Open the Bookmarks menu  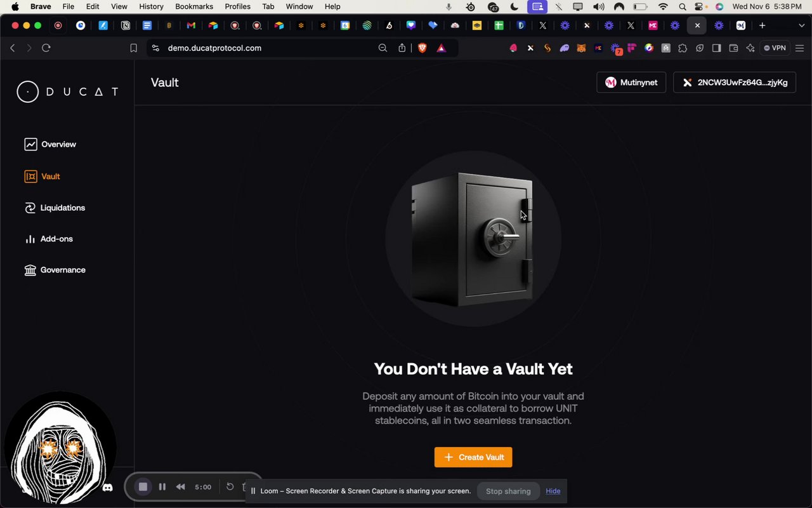coord(194,6)
